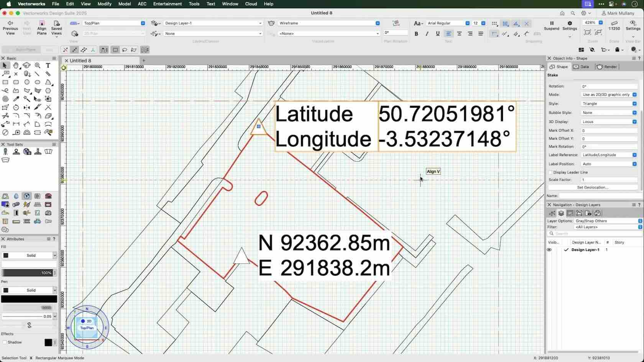This screenshot has height=362, width=644.
Task: Toggle bold text formatting
Action: [416, 34]
